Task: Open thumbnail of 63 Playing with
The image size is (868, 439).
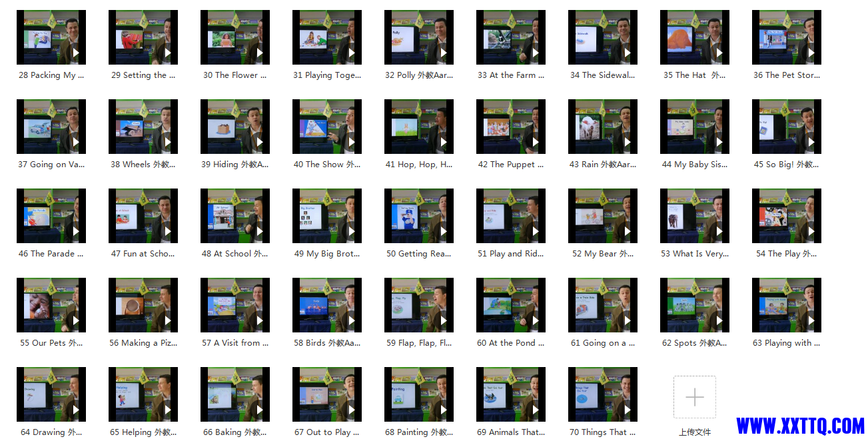Action: pyautogui.click(x=787, y=305)
